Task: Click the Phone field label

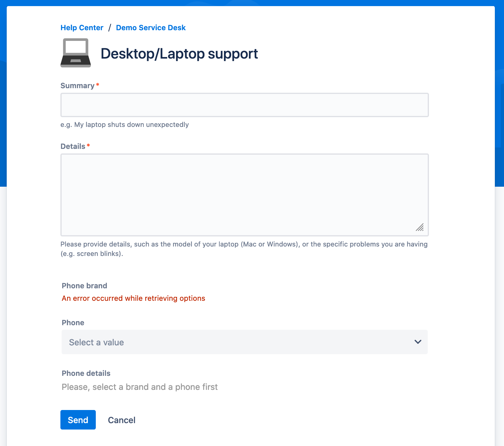Action: (x=73, y=323)
